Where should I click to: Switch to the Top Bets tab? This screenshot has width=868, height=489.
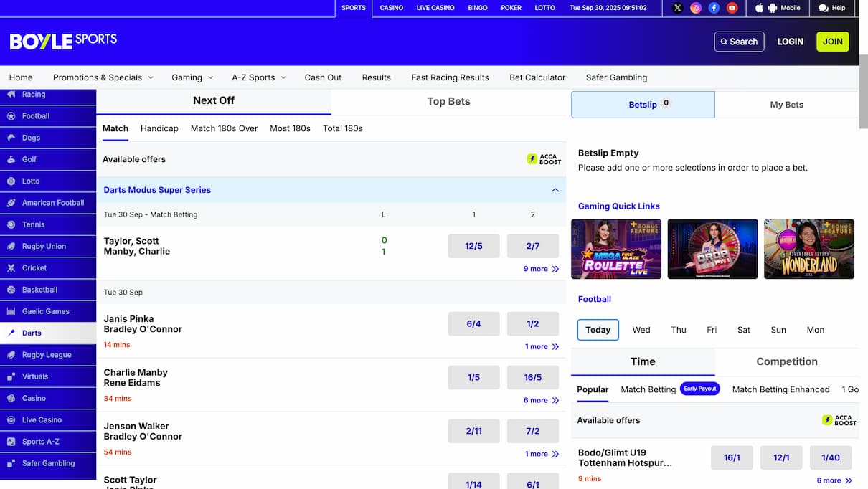(x=448, y=101)
